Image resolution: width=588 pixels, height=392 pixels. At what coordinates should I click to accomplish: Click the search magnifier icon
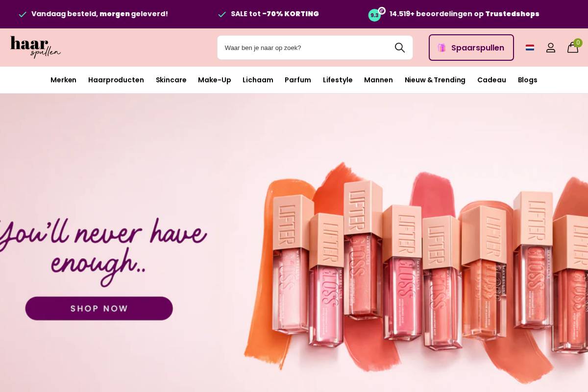[x=400, y=48]
